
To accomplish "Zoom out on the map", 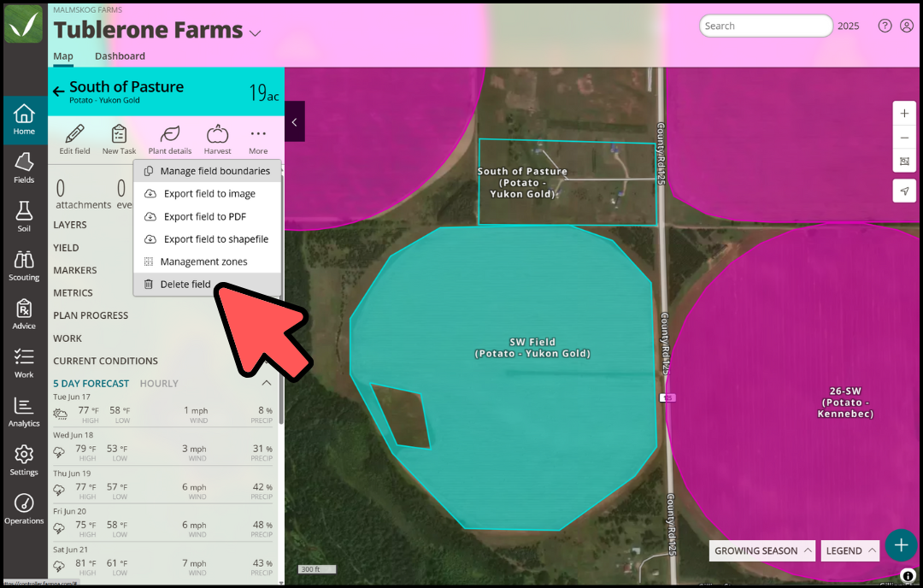I will (x=904, y=138).
